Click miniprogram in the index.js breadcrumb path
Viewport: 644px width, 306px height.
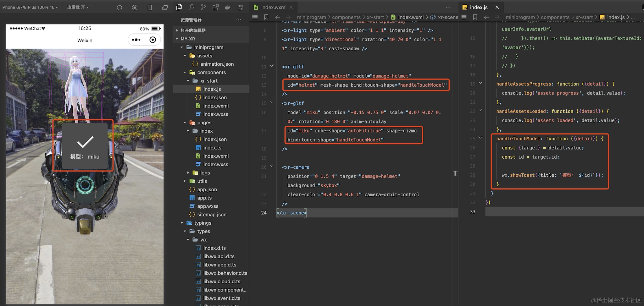(x=520, y=17)
